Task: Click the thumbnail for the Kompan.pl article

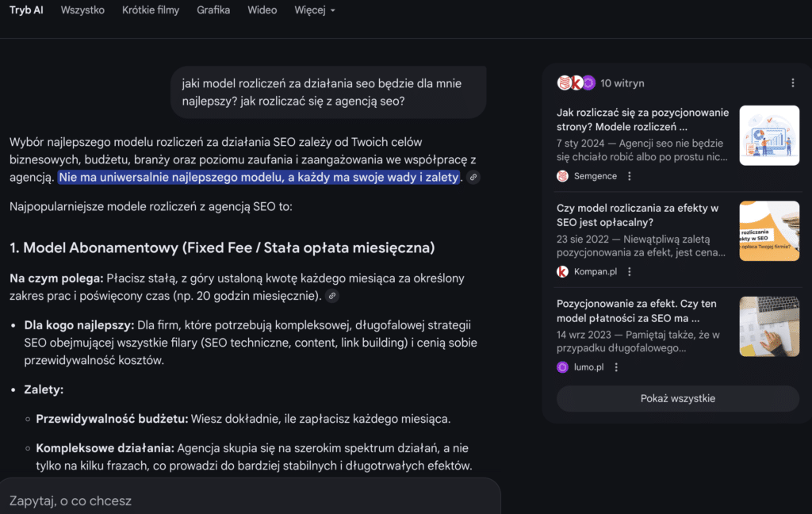Action: (769, 231)
